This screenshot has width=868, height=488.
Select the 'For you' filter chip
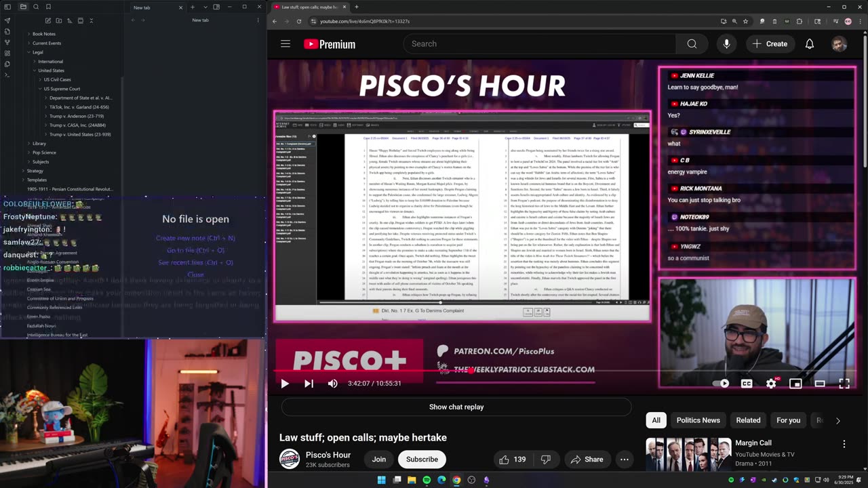[788, 420]
